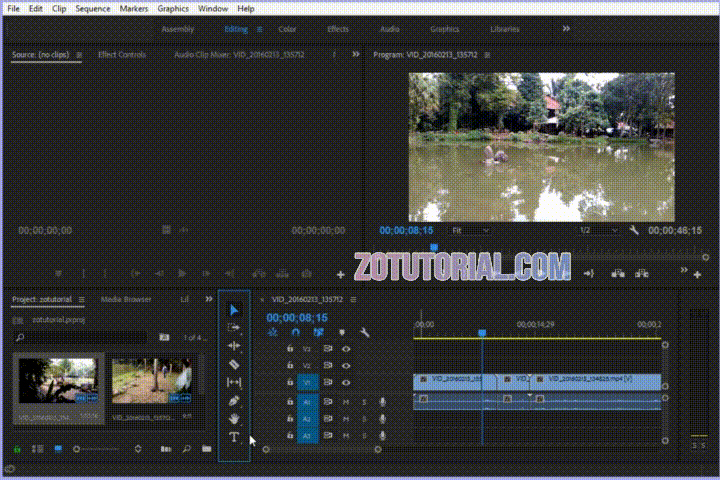Hide track V2 output with eye
The height and width of the screenshot is (480, 720).
click(346, 366)
